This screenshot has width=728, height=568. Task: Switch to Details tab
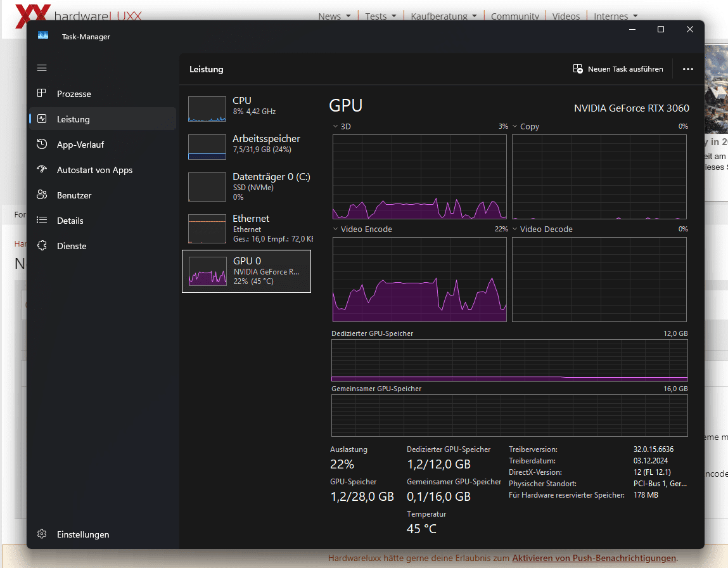[x=70, y=221]
